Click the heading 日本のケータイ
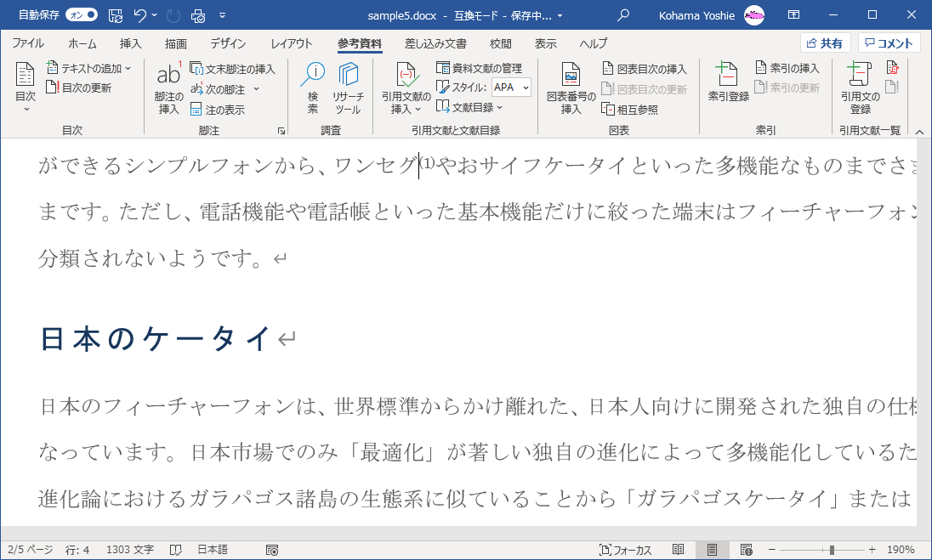The height and width of the screenshot is (560, 932). [x=156, y=339]
